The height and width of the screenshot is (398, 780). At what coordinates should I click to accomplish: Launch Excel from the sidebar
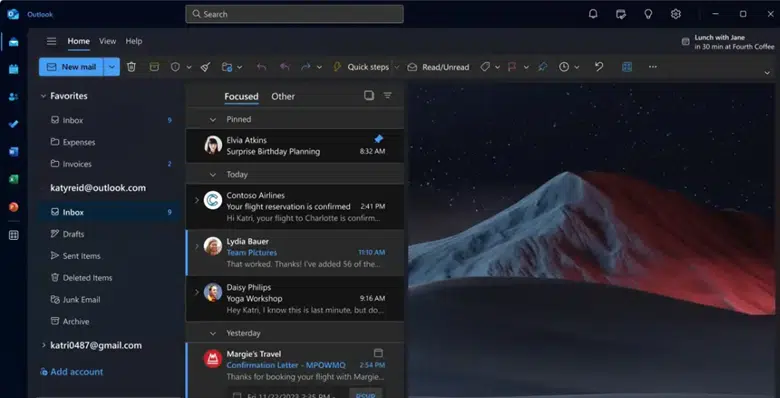click(13, 180)
